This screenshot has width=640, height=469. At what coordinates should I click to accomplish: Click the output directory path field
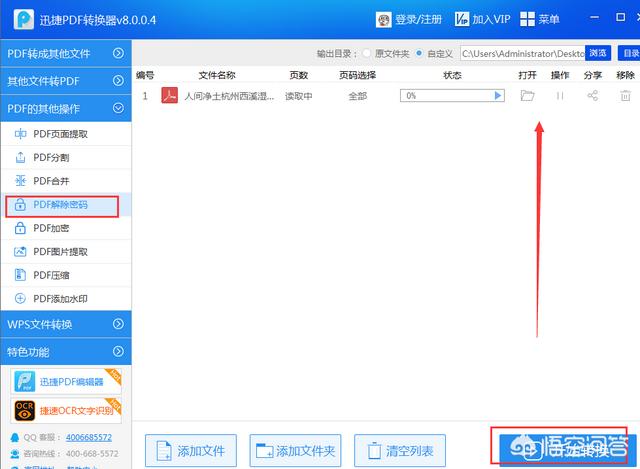pos(523,53)
